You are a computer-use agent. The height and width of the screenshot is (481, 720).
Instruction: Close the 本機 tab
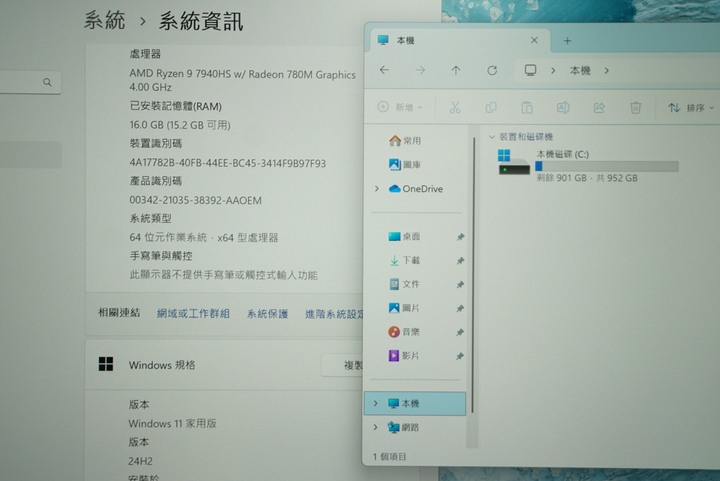534,40
